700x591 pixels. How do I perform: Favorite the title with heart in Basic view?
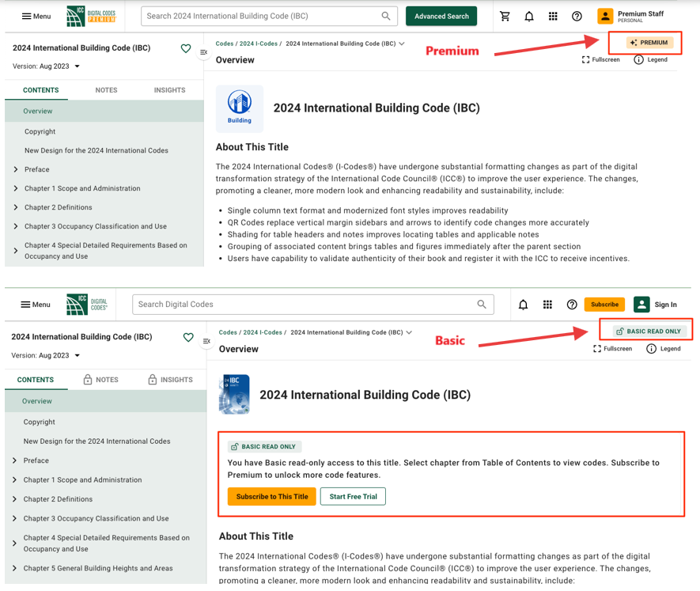click(x=188, y=337)
